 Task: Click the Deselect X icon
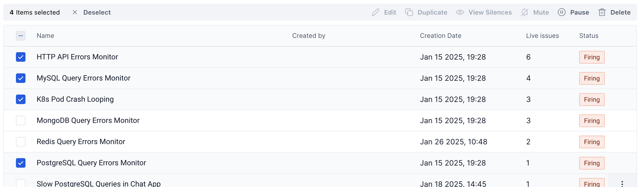coord(75,12)
